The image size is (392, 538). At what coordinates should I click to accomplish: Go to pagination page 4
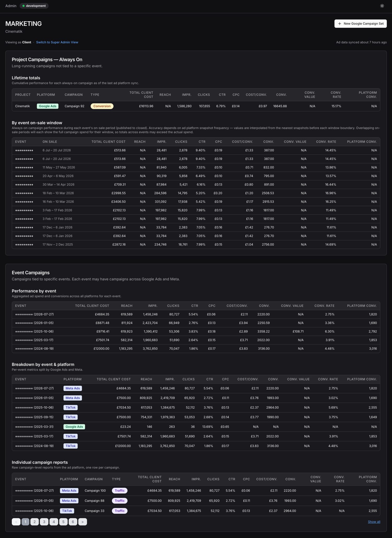point(54,522)
